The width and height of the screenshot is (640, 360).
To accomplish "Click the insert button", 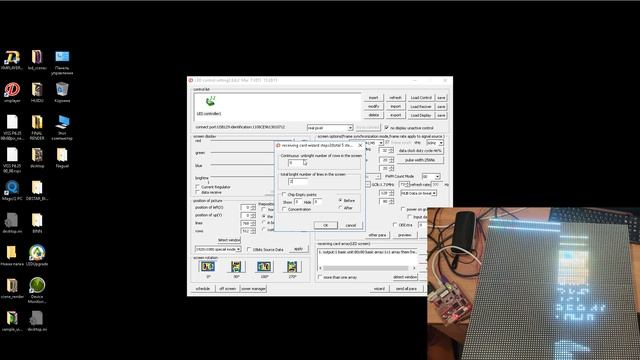I will pyautogui.click(x=373, y=98).
